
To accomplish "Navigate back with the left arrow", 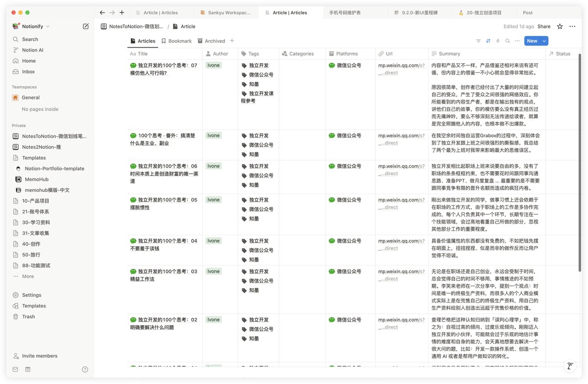I will [102, 13].
